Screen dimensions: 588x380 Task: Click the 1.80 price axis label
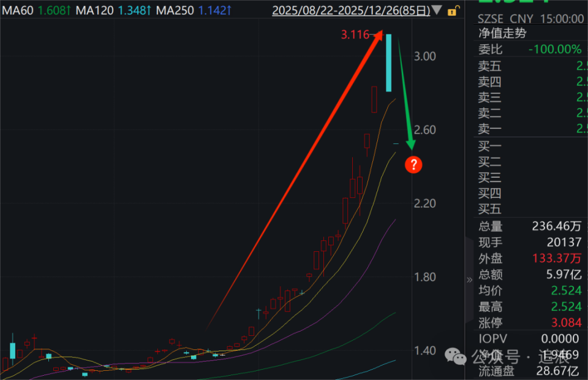pos(425,277)
